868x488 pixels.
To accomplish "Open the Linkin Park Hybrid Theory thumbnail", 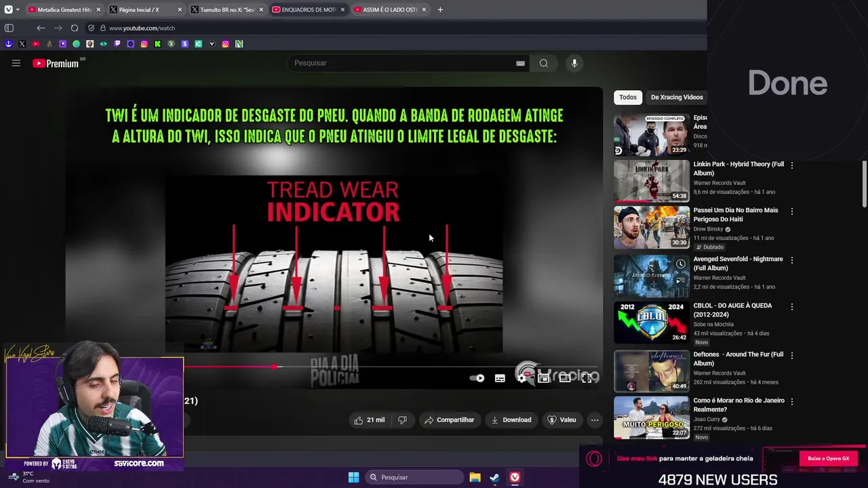I will (x=651, y=181).
